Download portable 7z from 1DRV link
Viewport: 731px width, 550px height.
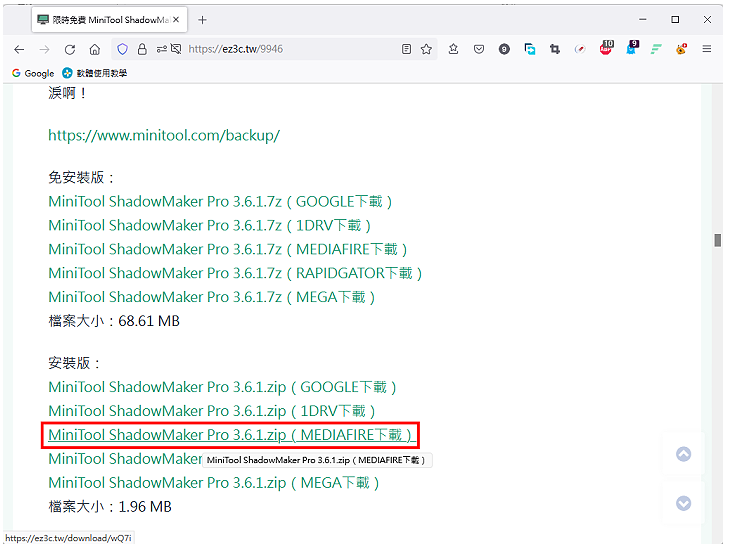(209, 226)
